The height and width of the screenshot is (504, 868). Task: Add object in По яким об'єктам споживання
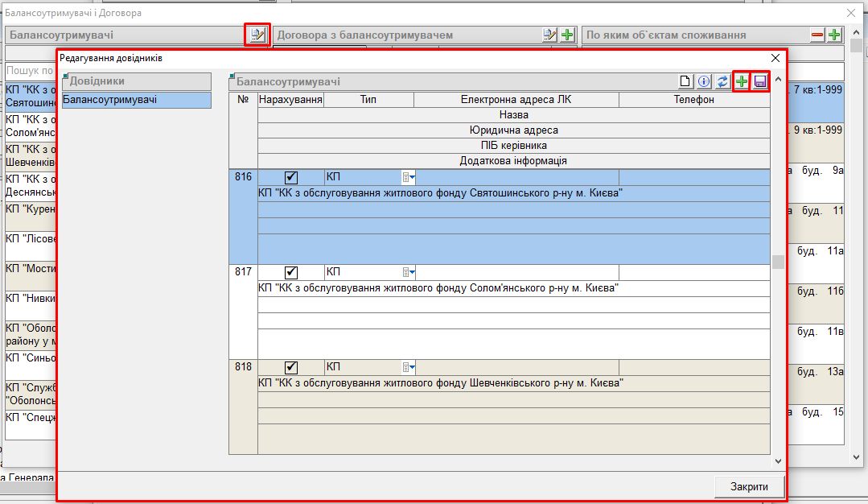tap(835, 35)
